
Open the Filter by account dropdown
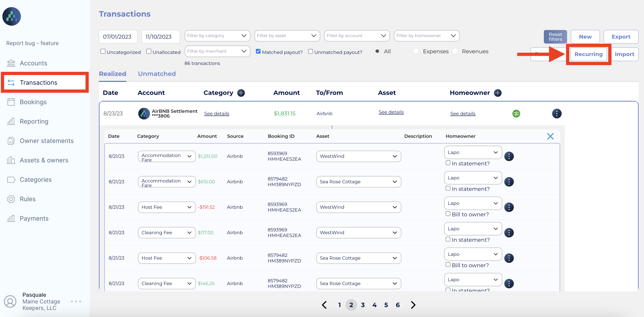point(357,36)
